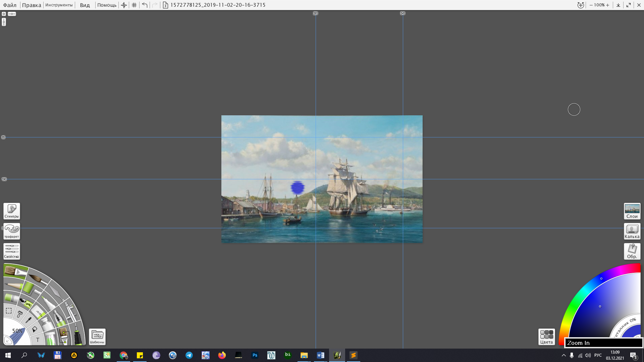Select the Eraser tool
The image size is (644, 362).
(x=39, y=313)
